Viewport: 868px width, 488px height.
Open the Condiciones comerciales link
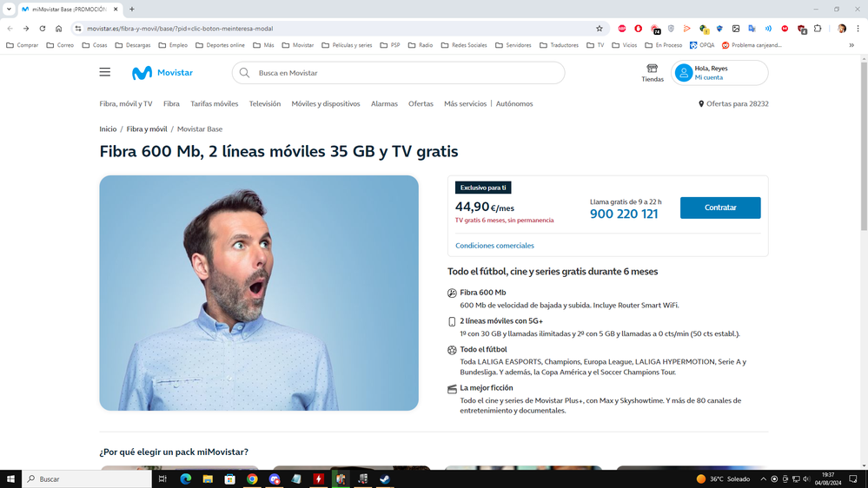pos(494,246)
